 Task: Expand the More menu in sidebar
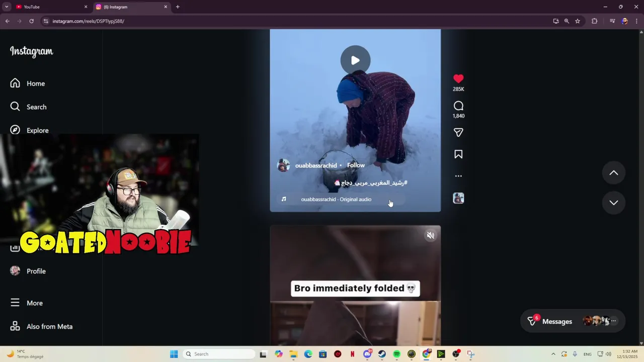pos(27,303)
